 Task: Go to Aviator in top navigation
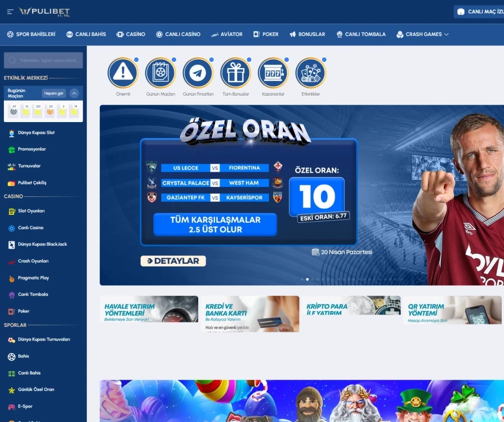(x=226, y=34)
